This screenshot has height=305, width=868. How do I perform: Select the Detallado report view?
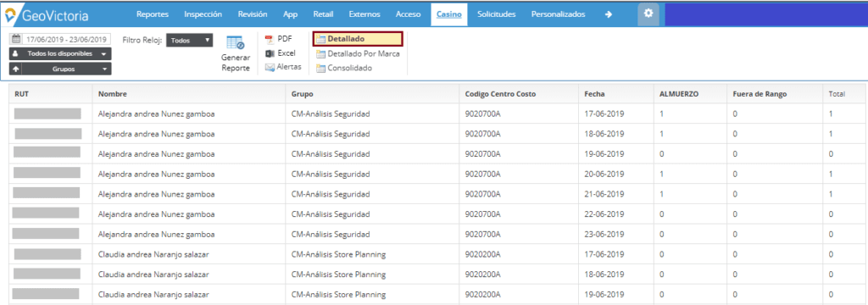pos(358,39)
